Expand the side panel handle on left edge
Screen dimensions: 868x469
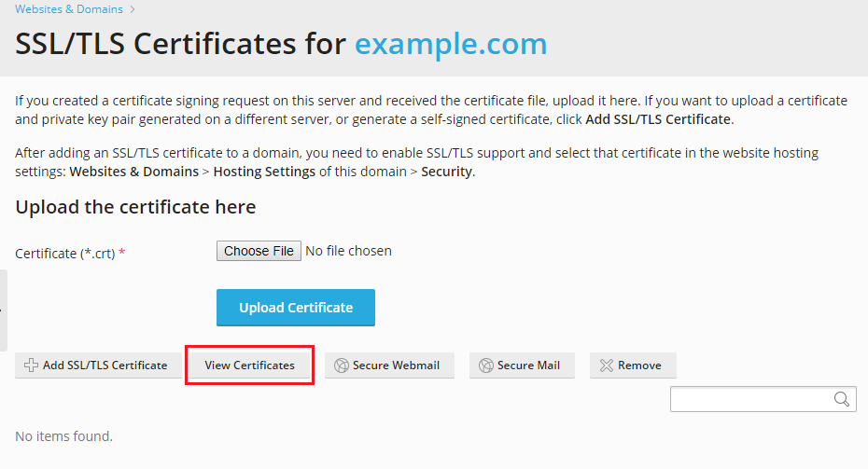(x=3, y=310)
